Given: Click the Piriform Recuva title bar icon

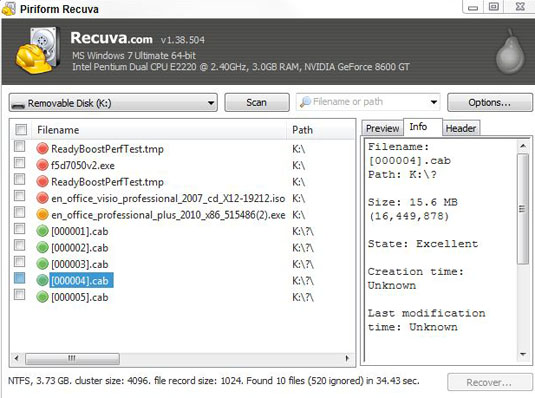Looking at the screenshot, I should (x=9, y=9).
